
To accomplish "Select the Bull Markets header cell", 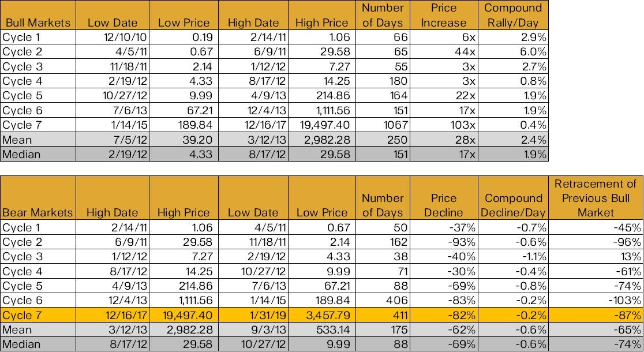I will pos(38,15).
